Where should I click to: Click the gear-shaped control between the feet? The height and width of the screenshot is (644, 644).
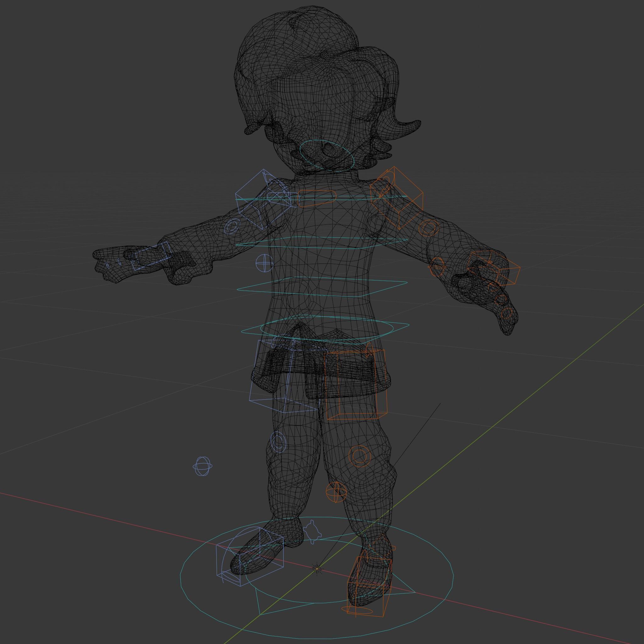313,532
